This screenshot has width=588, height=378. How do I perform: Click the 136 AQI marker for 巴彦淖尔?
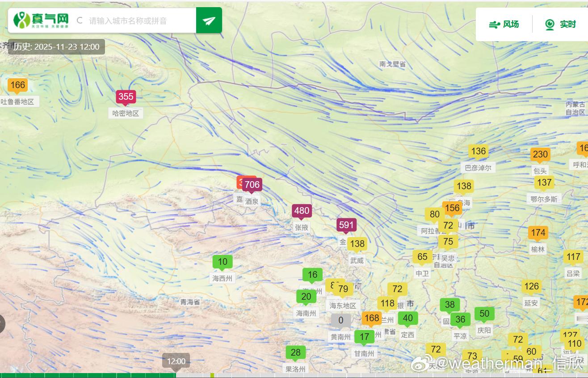click(479, 151)
